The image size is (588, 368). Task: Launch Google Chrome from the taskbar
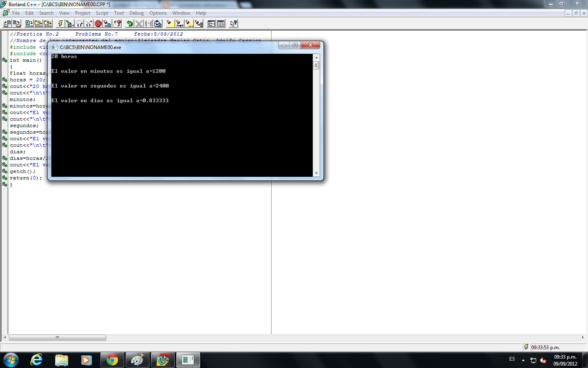[x=112, y=360]
